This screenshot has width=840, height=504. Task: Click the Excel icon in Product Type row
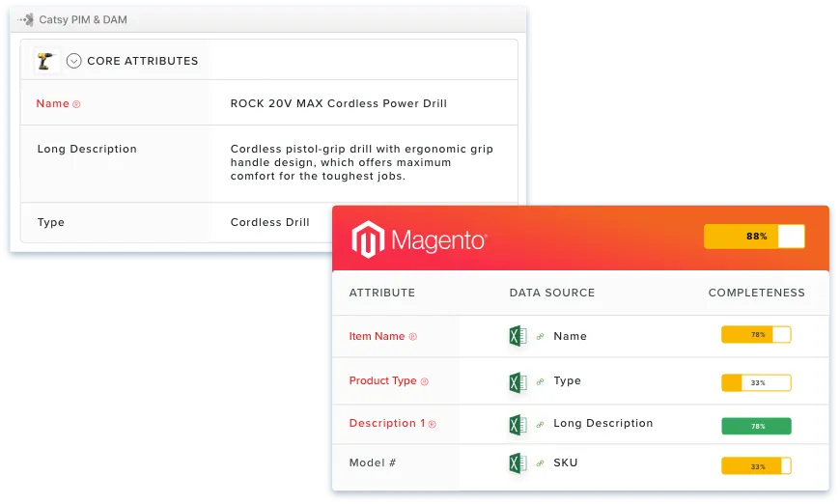[x=518, y=382]
